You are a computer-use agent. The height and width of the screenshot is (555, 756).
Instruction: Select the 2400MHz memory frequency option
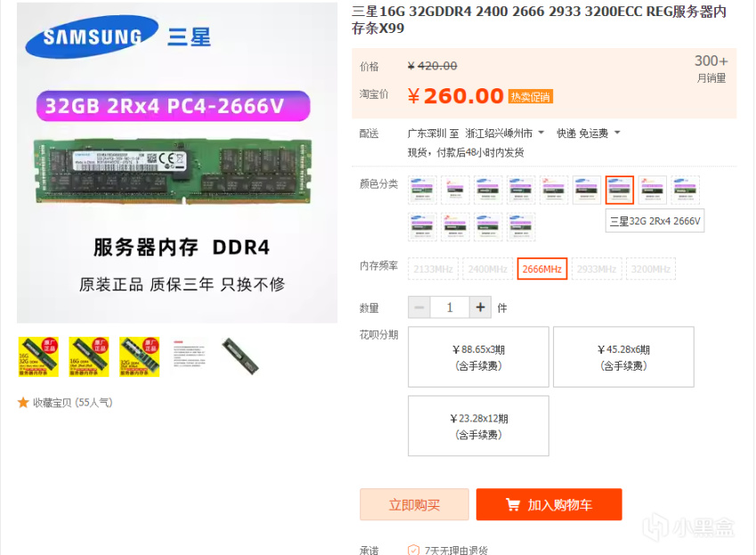pyautogui.click(x=487, y=269)
